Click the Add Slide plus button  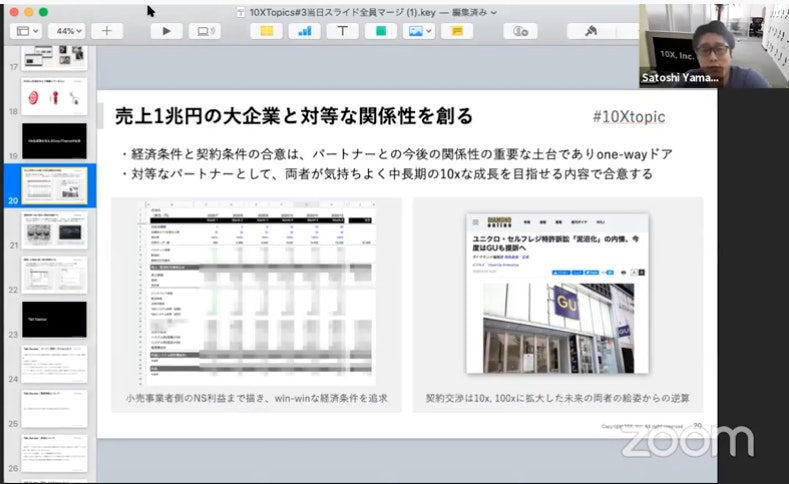tap(107, 31)
